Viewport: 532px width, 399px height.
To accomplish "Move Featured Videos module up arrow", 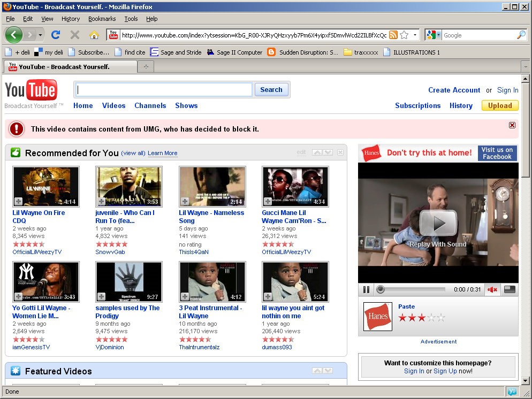I will click(x=317, y=371).
